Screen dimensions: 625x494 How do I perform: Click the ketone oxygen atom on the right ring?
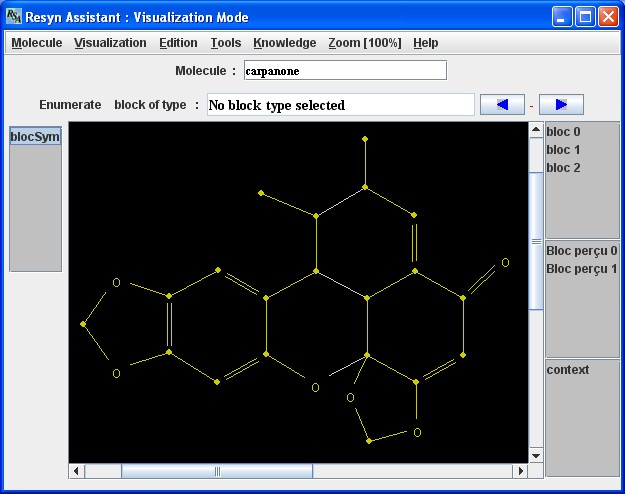505,262
